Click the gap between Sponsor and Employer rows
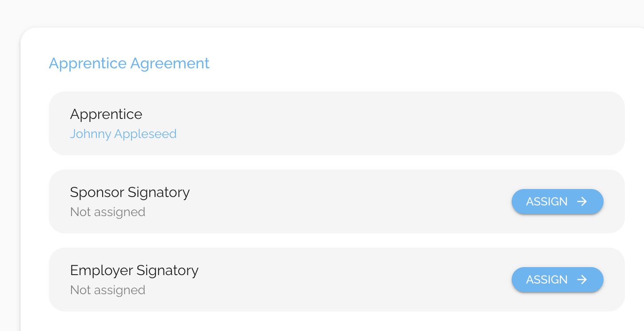 (337, 240)
